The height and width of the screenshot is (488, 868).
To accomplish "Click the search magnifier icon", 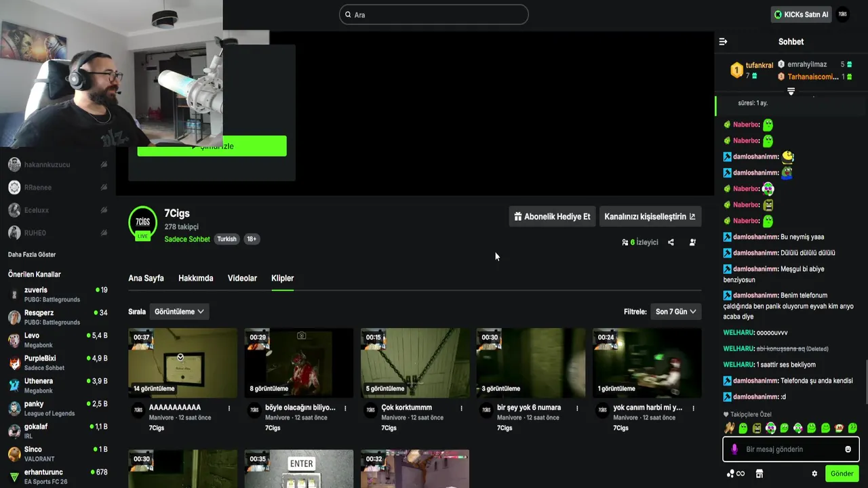I will pos(348,14).
